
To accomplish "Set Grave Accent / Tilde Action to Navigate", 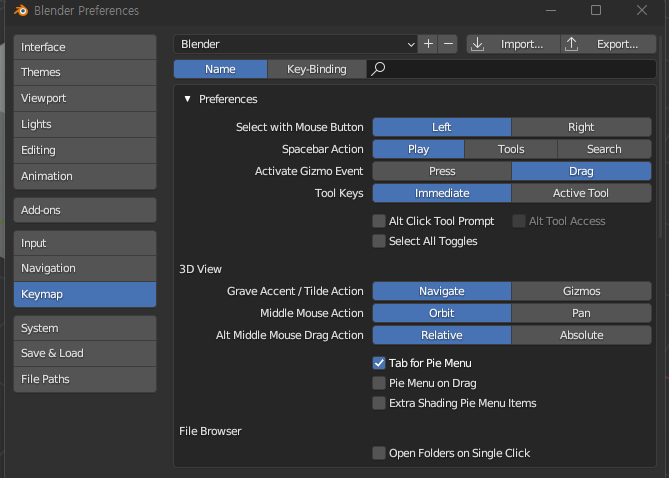I will [x=442, y=291].
